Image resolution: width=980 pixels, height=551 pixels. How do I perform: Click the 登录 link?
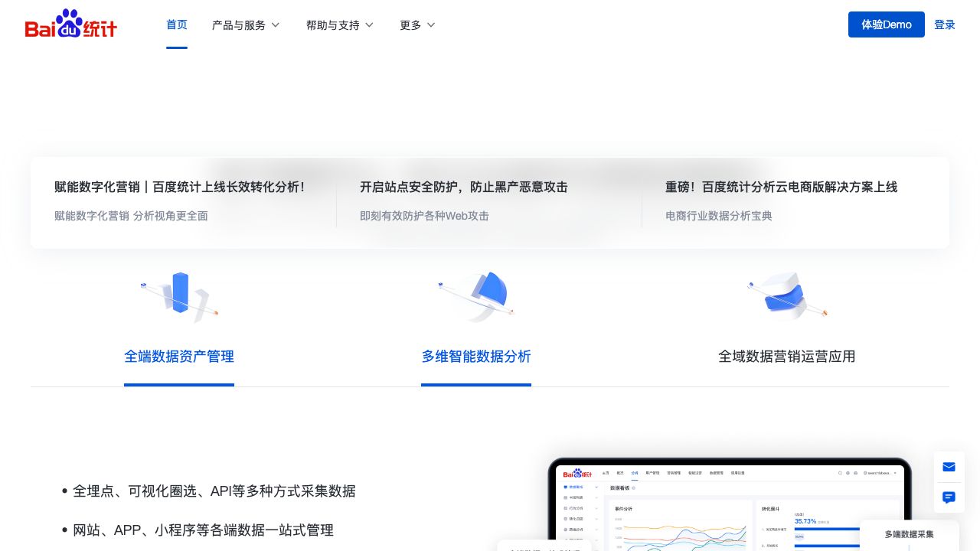[945, 24]
